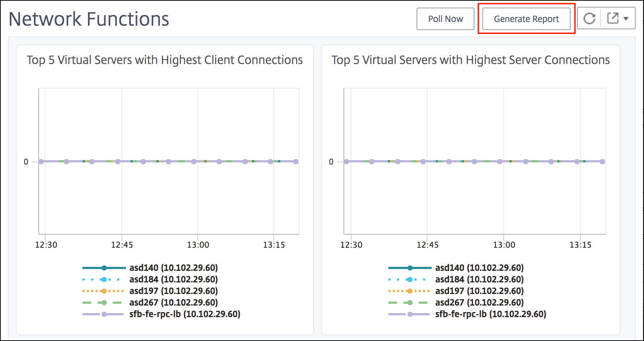
Task: Click the first data point in Server Connections chart
Action: 346,162
